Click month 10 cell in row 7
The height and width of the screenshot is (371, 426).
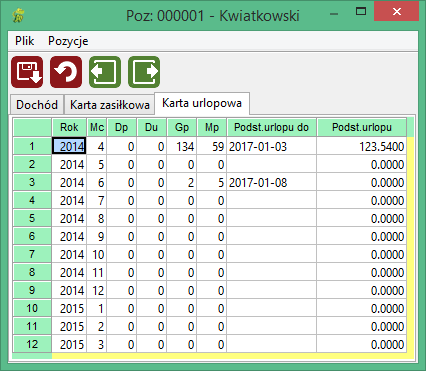97,254
